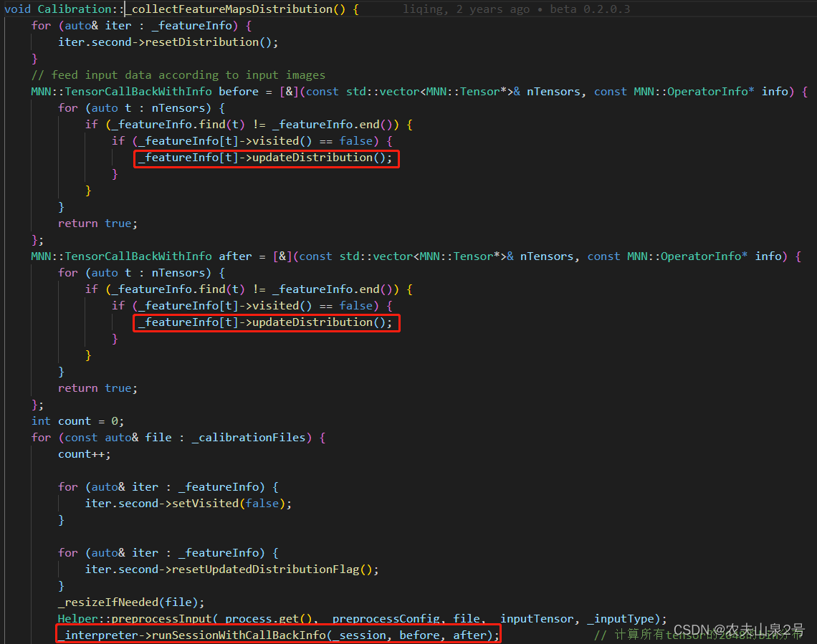Click the iter.second->resetDistribution() call
This screenshot has height=644, width=817.
click(x=168, y=42)
